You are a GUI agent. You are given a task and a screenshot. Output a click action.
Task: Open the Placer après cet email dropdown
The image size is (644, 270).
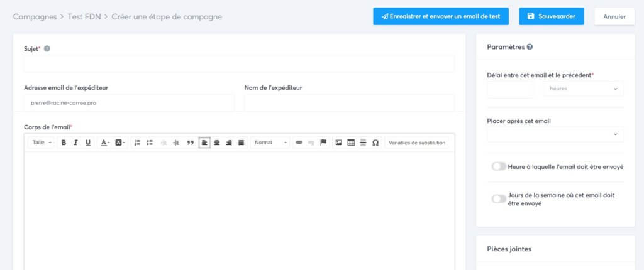(x=555, y=134)
